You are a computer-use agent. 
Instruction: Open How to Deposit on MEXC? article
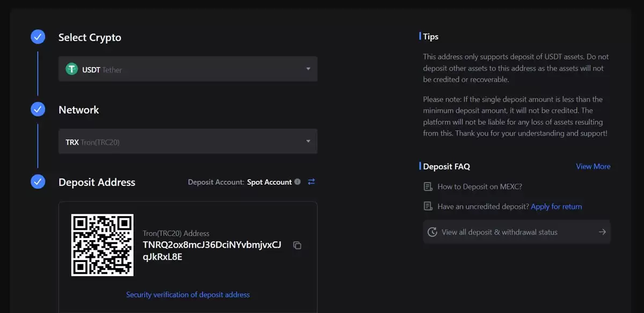pos(480,187)
